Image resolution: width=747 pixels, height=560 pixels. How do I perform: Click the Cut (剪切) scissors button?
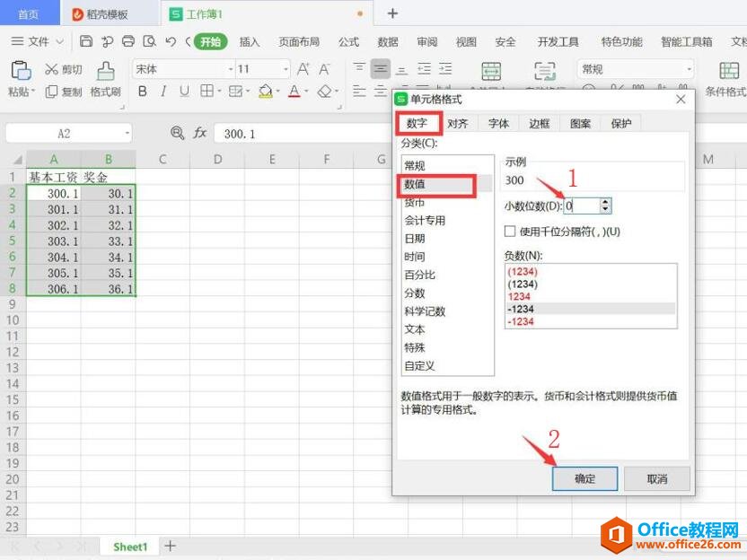[x=64, y=69]
